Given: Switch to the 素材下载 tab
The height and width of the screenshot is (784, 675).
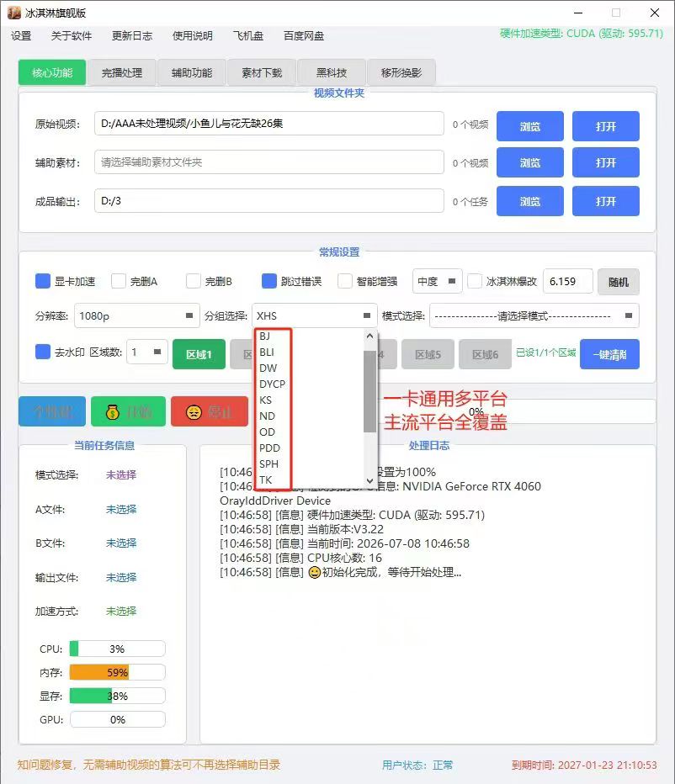Looking at the screenshot, I should pyautogui.click(x=263, y=72).
